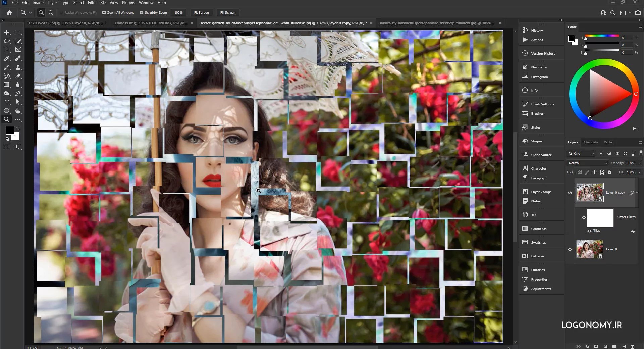Viewport: 644px width, 349px height.
Task: Select the Clone Stamp tool
Action: tap(18, 67)
